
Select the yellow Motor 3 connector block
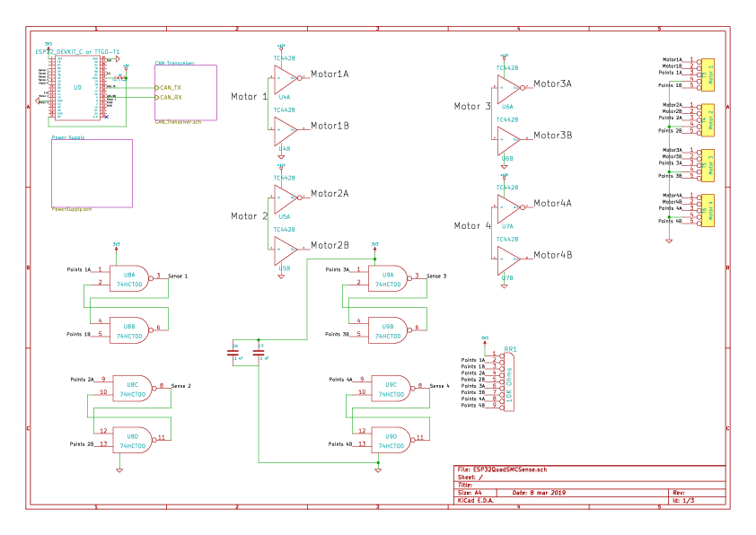pos(708,165)
